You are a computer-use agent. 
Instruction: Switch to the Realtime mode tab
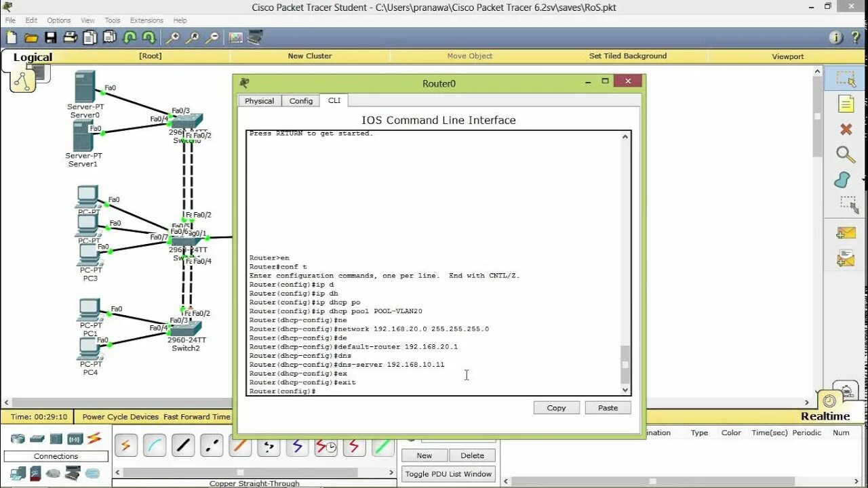point(825,416)
